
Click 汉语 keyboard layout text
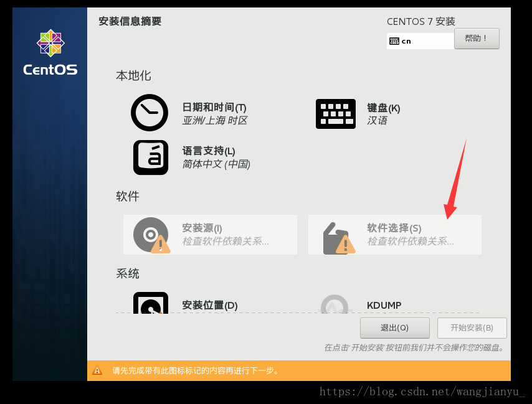[377, 120]
